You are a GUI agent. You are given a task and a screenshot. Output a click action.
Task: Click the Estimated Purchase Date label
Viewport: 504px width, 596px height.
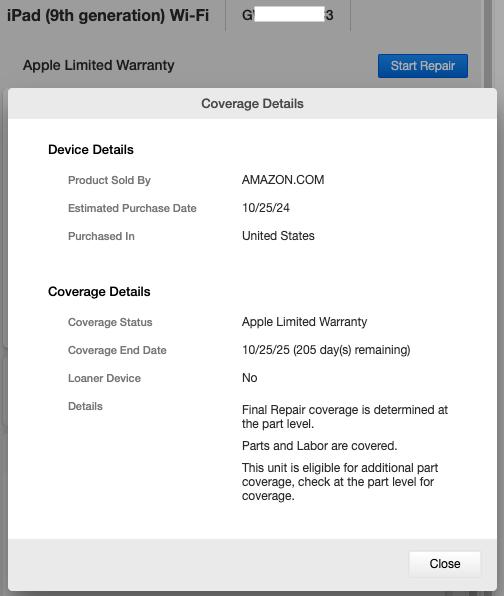click(132, 208)
